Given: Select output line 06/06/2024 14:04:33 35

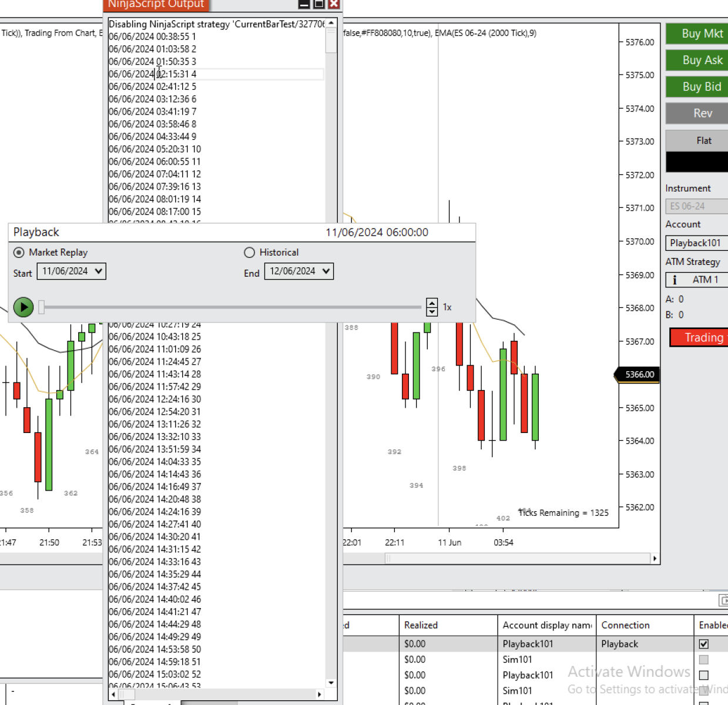Looking at the screenshot, I should point(155,462).
